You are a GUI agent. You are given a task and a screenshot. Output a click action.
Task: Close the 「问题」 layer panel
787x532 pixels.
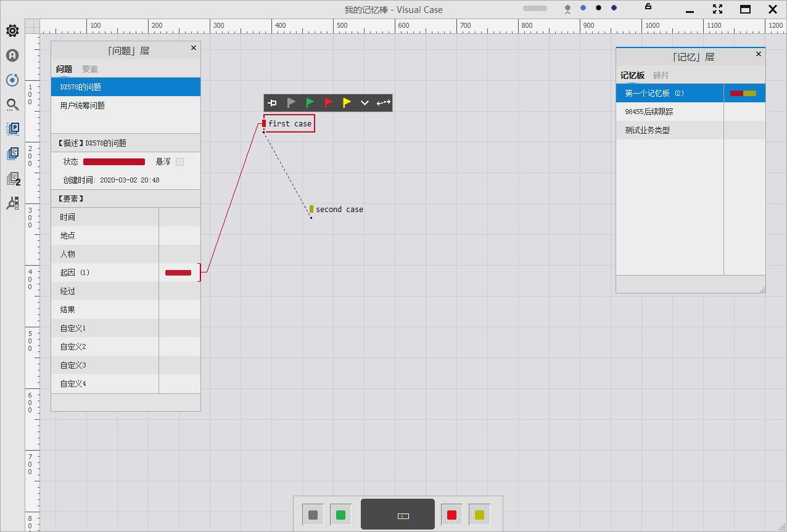click(x=194, y=47)
